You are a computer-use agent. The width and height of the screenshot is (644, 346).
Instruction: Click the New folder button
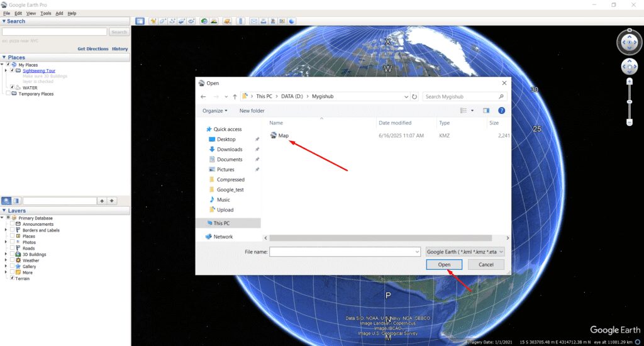point(252,111)
